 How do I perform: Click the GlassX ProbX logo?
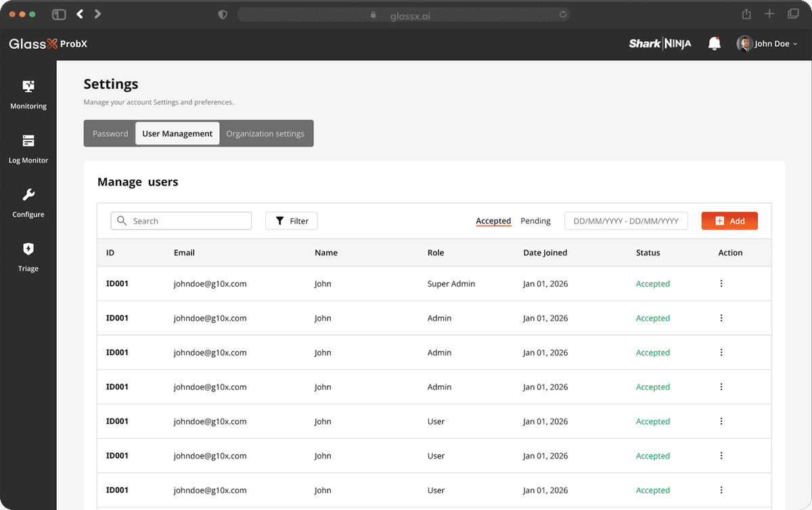47,43
